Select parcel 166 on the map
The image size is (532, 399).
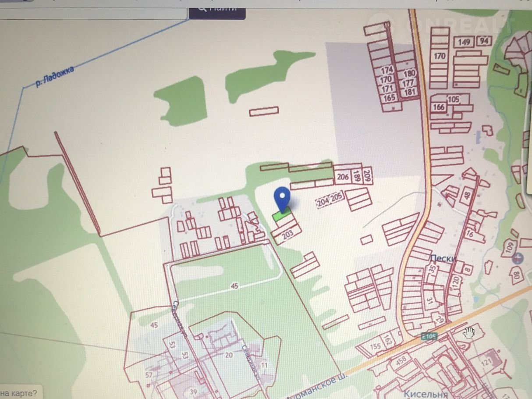coord(439,107)
